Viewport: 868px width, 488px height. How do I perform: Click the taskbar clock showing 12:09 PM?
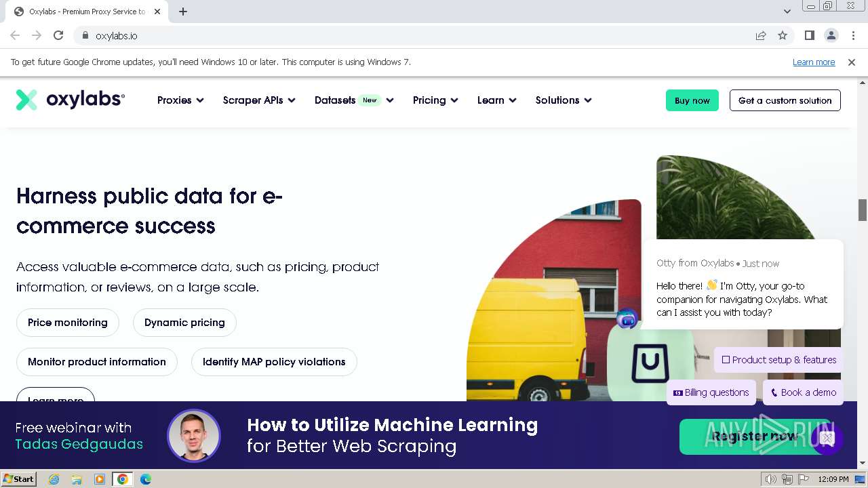pos(833,479)
